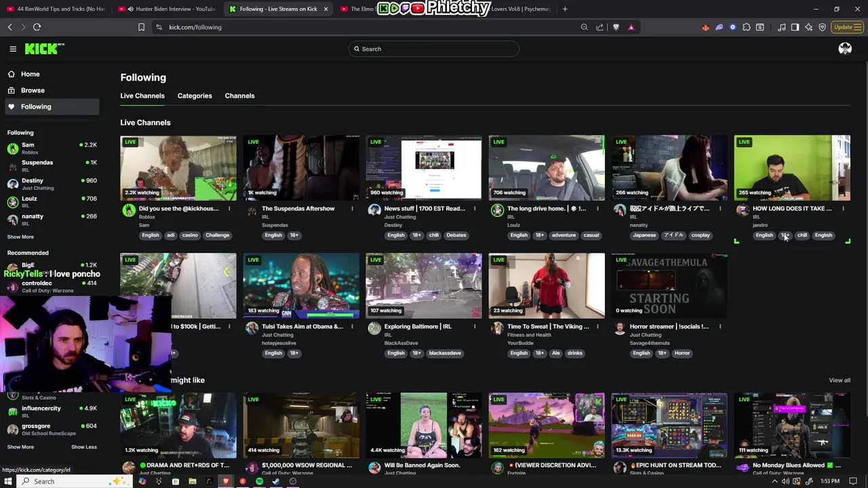
Task: Open Leo AI sparkle icon
Action: (808, 27)
